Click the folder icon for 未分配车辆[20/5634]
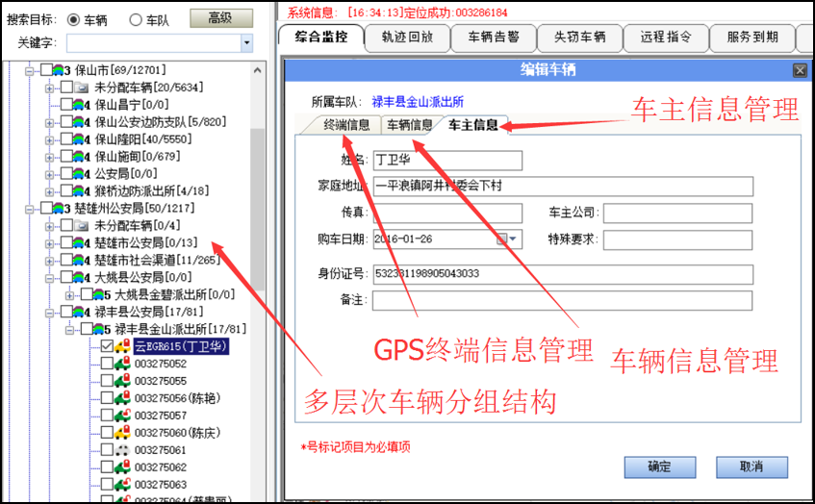Screen dimensions: 815x504 coord(81,88)
